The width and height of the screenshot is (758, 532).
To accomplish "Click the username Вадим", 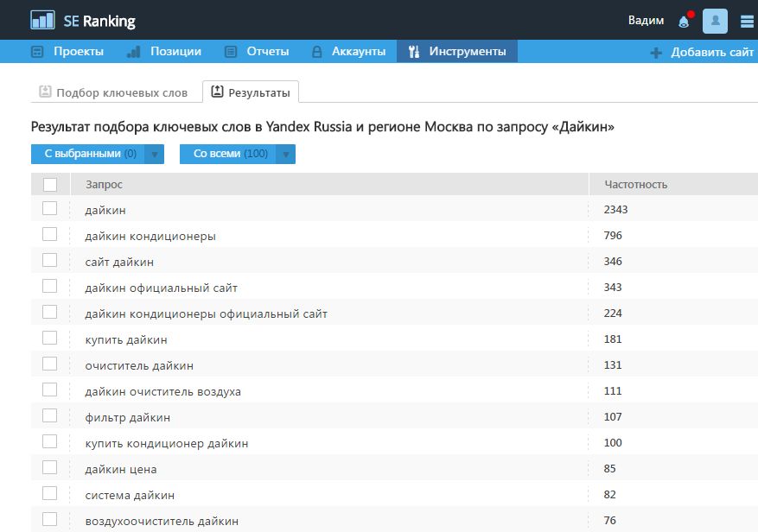I will (x=646, y=20).
